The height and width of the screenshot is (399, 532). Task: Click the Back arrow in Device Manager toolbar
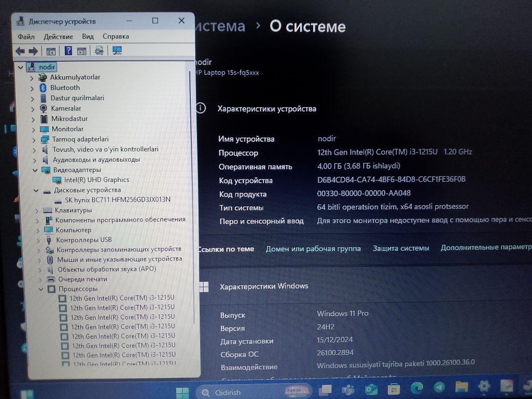(20, 51)
